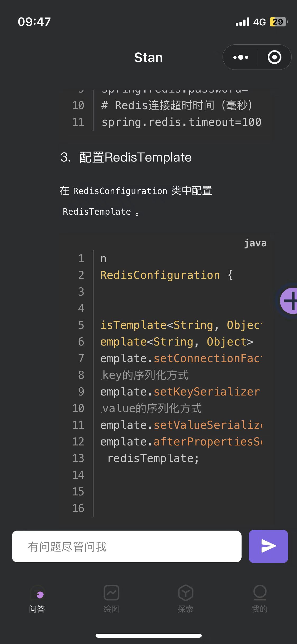Image resolution: width=297 pixels, height=644 pixels.
Task: Click the Stan title text
Action: pos(148,57)
